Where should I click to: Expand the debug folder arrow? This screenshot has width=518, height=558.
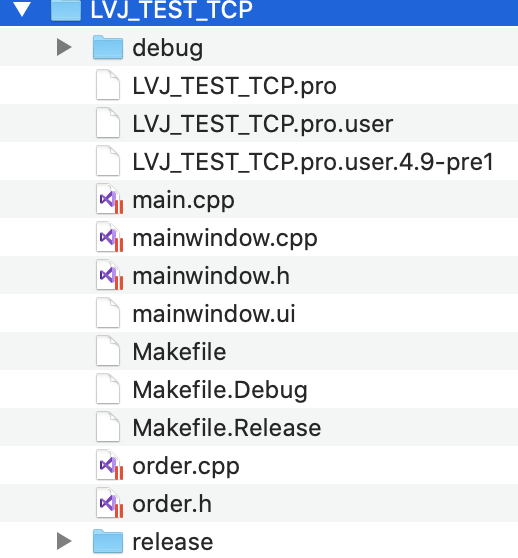[x=64, y=47]
